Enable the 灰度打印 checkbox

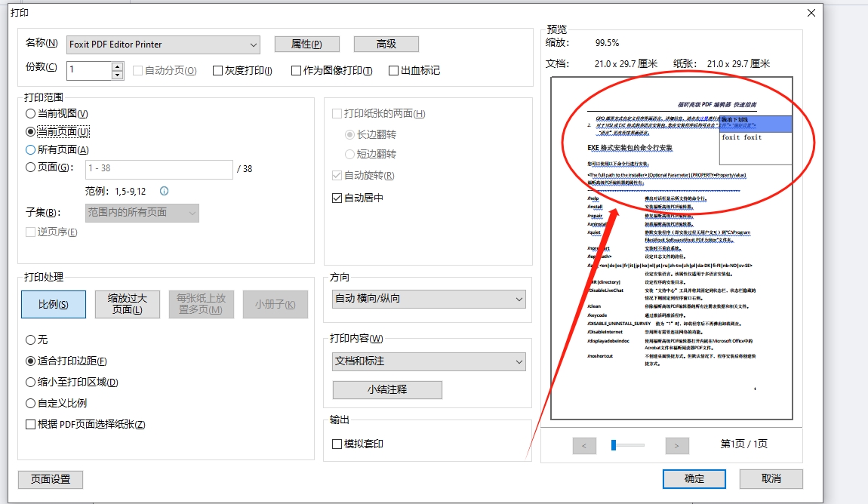pyautogui.click(x=218, y=71)
